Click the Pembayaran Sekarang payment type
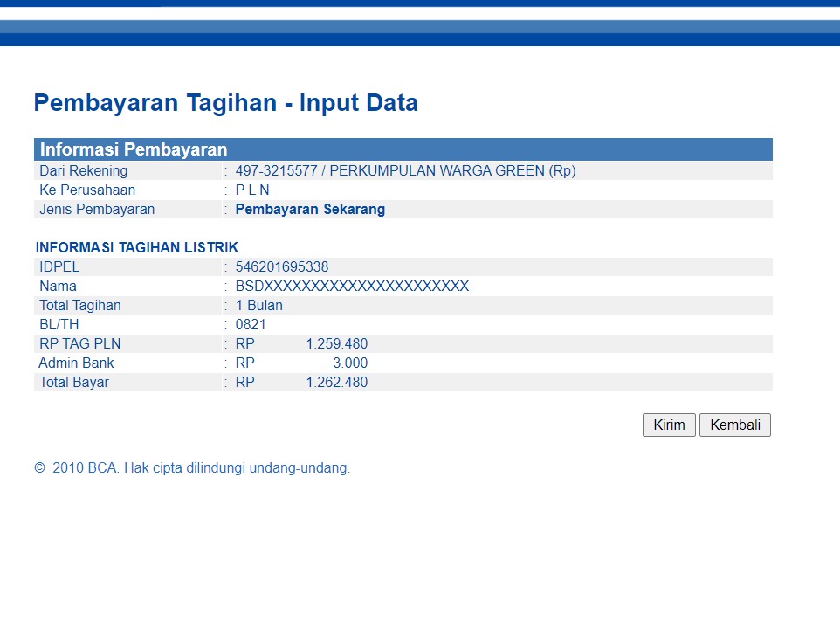This screenshot has width=840, height=643. [x=310, y=210]
